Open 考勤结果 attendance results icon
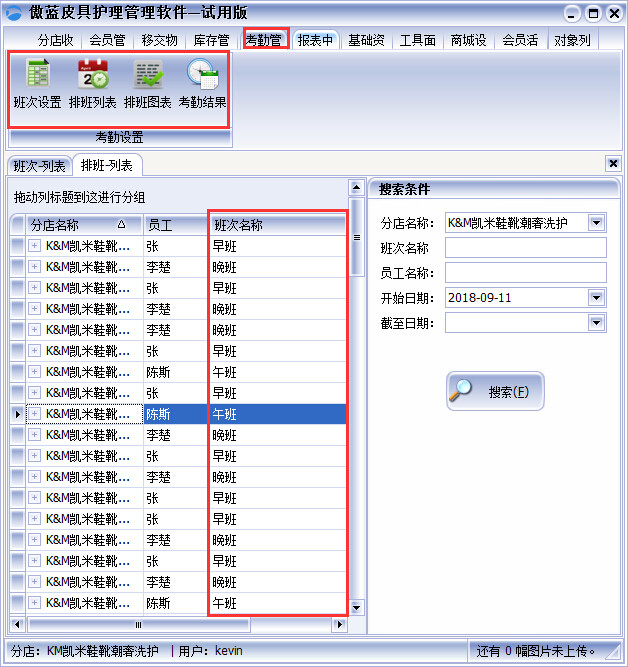The image size is (628, 667). coord(202,84)
